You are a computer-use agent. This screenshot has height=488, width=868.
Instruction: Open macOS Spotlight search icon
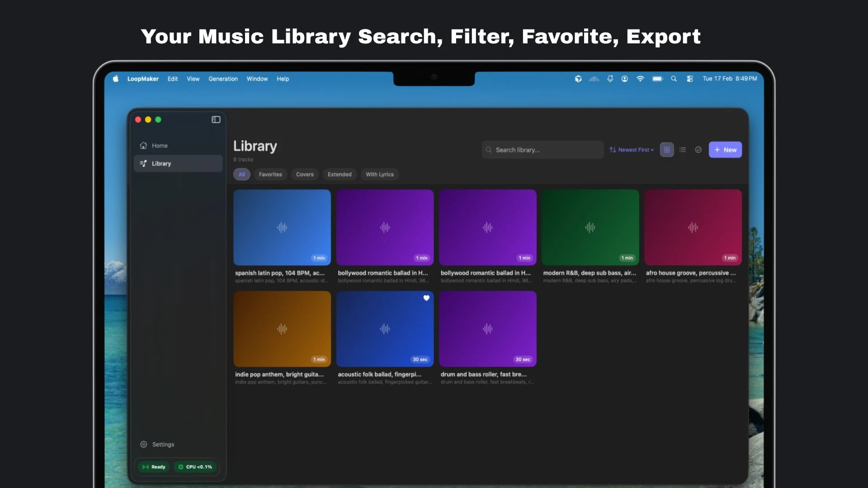coord(674,79)
